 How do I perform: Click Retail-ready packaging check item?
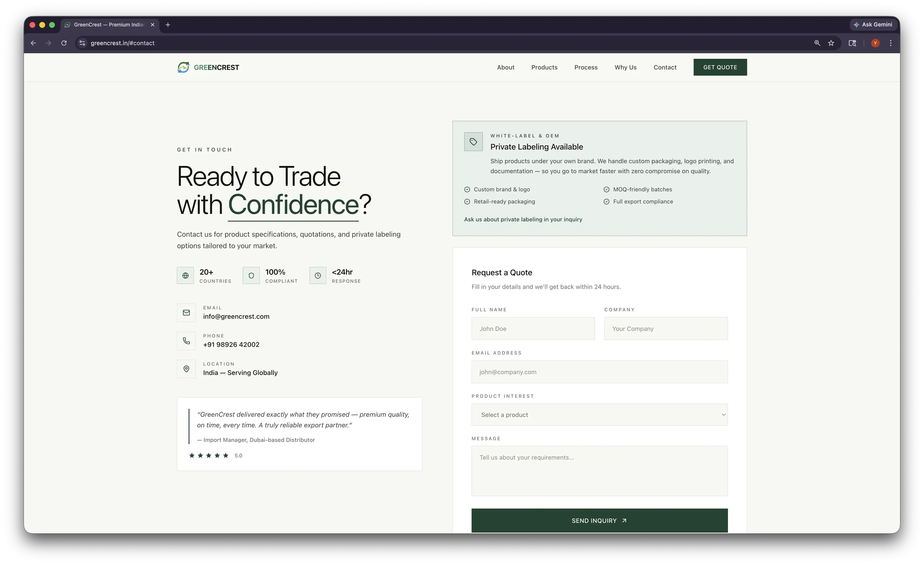[x=500, y=202]
